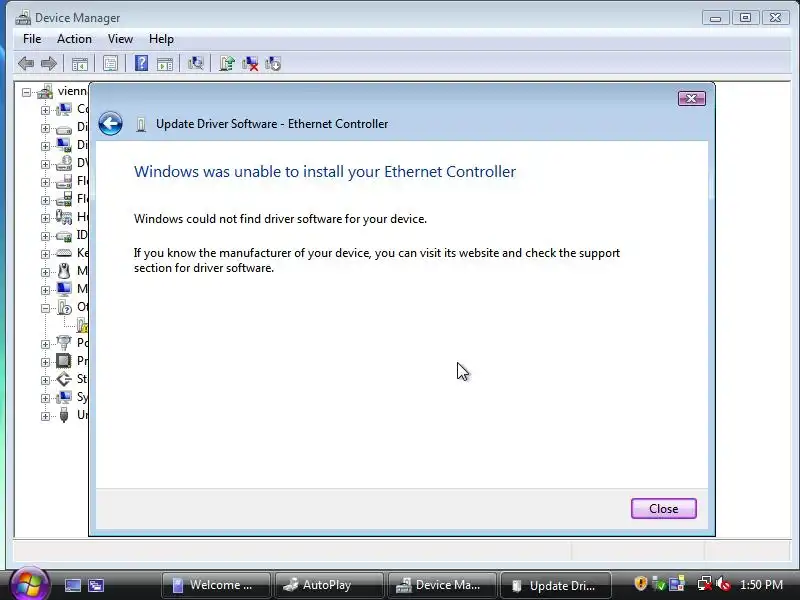The width and height of the screenshot is (800, 600).
Task: Select the System devices icon in tree
Action: click(64, 397)
